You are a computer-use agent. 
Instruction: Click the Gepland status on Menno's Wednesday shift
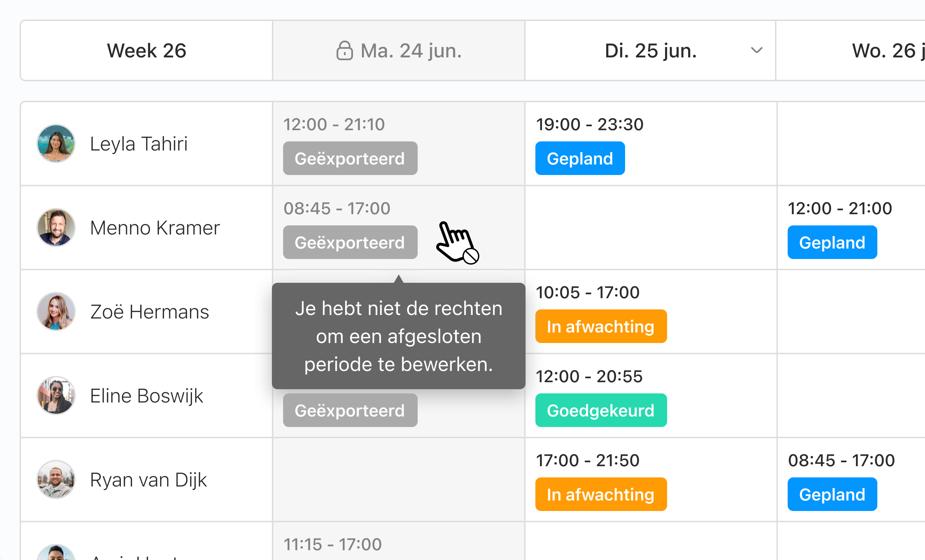(832, 242)
